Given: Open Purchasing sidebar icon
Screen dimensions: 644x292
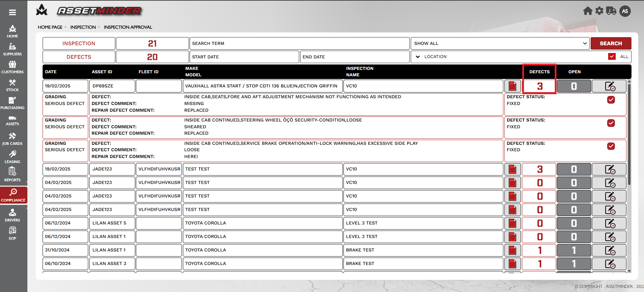Looking at the screenshot, I should (13, 103).
